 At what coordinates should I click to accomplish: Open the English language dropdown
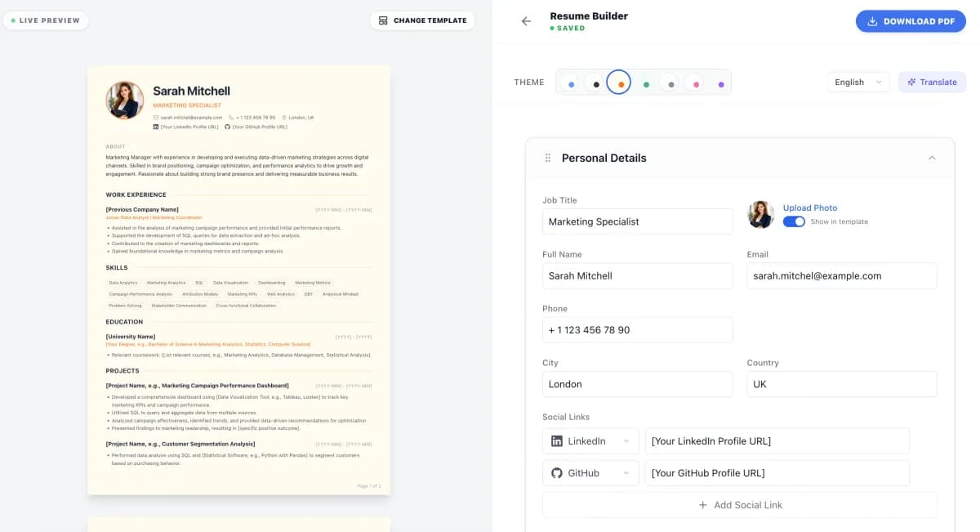tap(857, 82)
